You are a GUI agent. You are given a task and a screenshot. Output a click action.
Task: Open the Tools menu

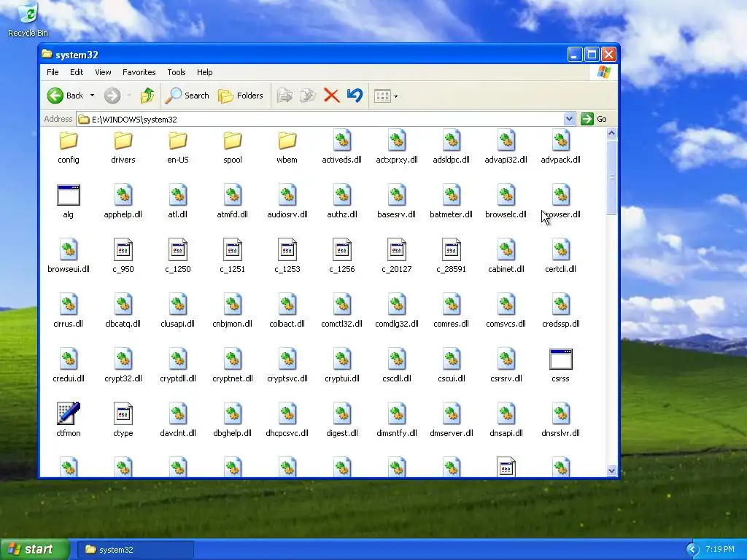[x=177, y=72]
